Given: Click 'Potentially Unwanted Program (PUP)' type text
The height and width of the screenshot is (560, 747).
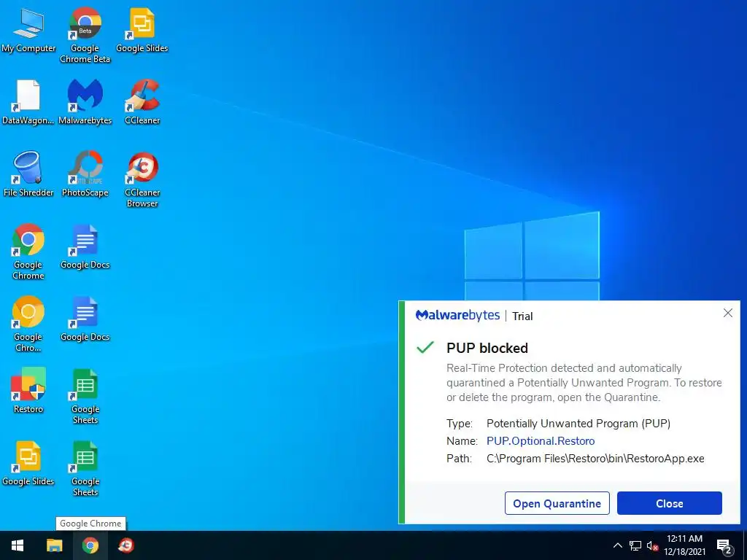Looking at the screenshot, I should point(578,424).
